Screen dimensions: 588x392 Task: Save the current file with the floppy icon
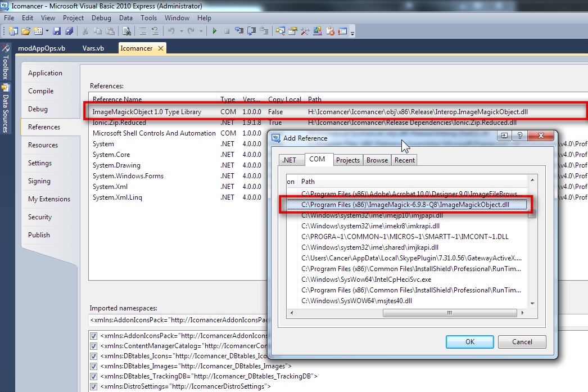[57, 31]
